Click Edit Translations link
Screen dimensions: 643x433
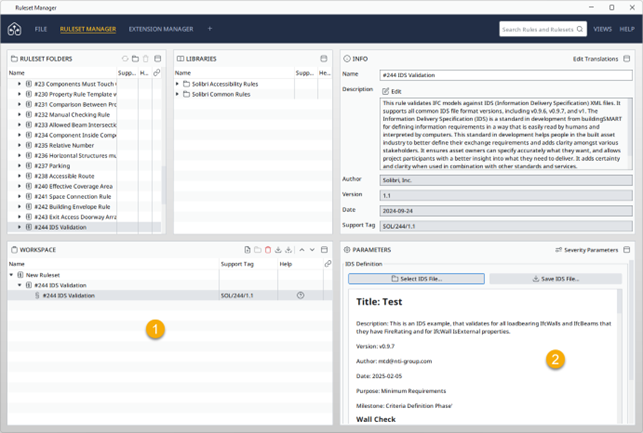(595, 59)
